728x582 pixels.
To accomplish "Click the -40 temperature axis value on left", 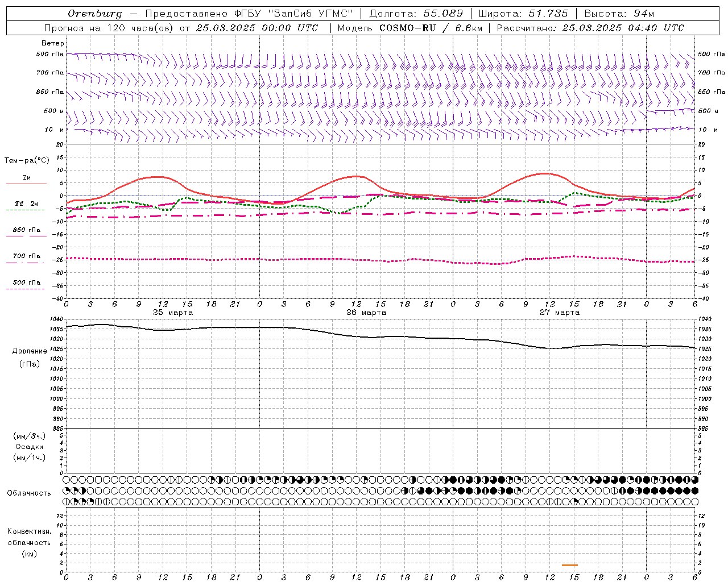I will pyautogui.click(x=59, y=298).
